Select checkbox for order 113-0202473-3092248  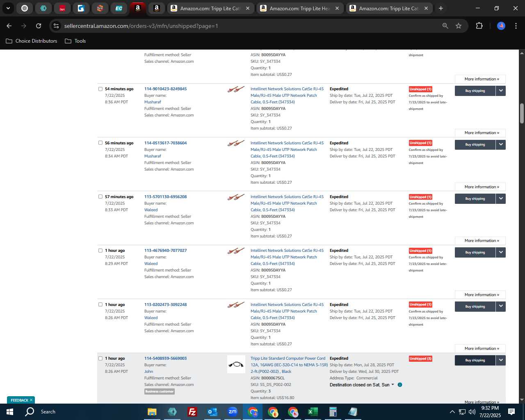100,305
